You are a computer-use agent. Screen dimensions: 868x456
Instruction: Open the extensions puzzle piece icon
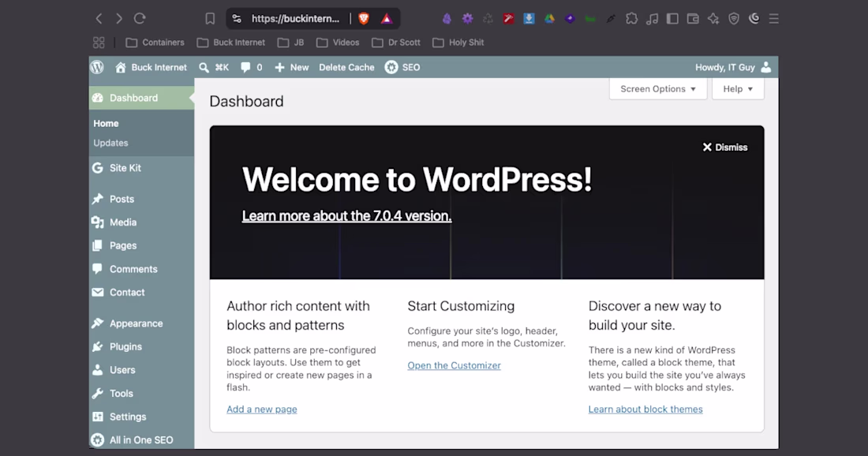pos(631,19)
